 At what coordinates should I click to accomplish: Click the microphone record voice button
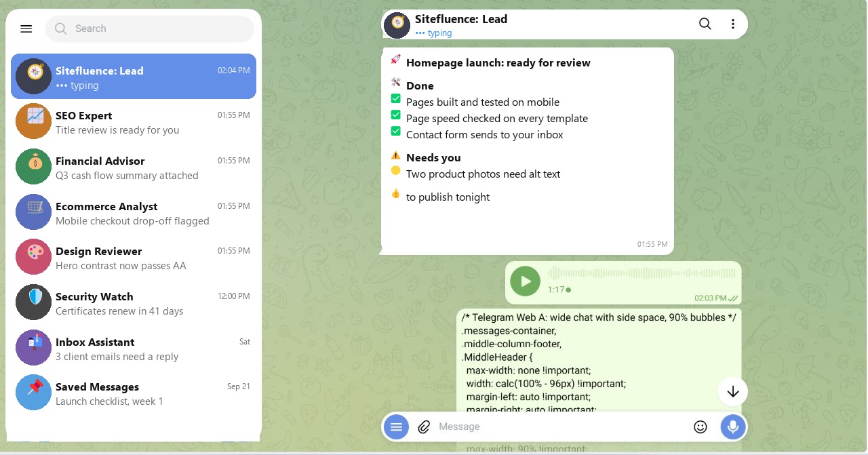733,427
